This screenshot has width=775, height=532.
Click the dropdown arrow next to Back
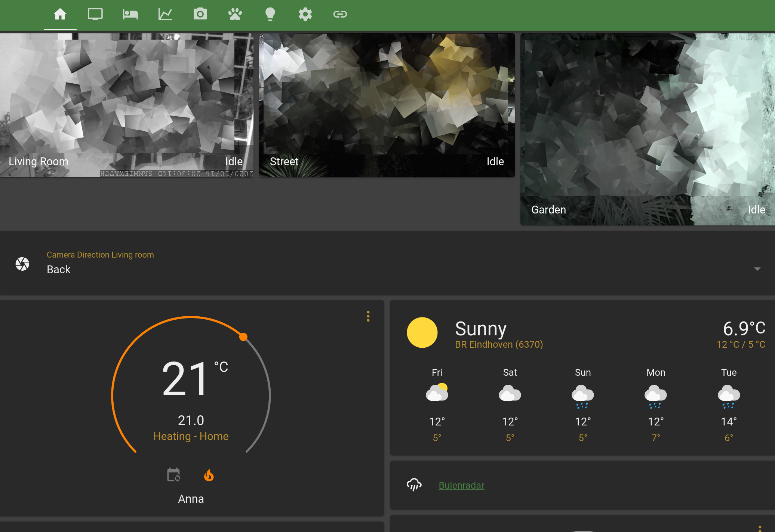pos(757,269)
